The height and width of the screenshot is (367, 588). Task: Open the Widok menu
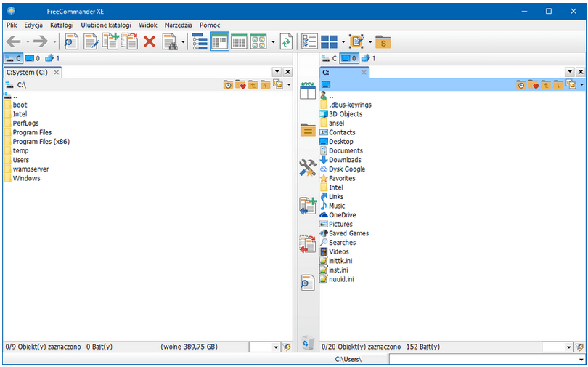tap(148, 25)
